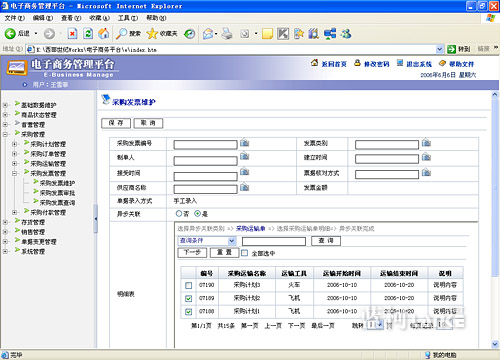Click the exit-system icon in header
Viewport: 500px width, 360px height.
(x=400, y=63)
